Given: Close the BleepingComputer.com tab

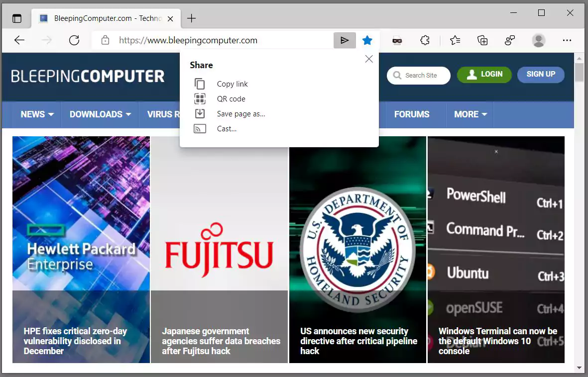Looking at the screenshot, I should 170,19.
